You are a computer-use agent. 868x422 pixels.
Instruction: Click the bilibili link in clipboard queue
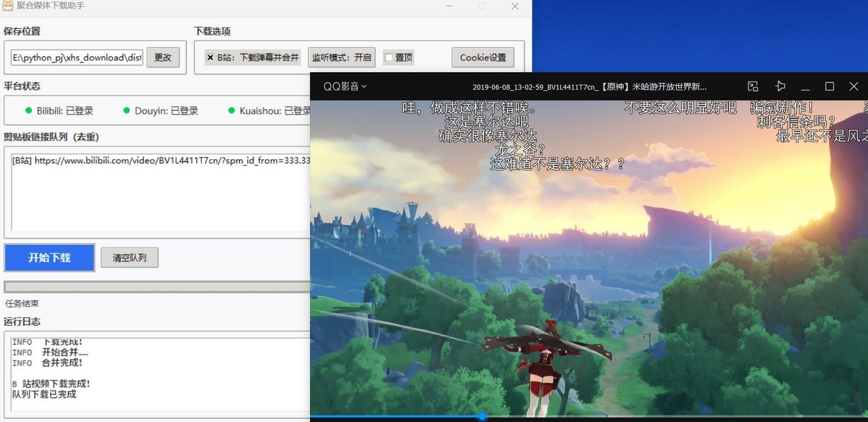click(161, 161)
